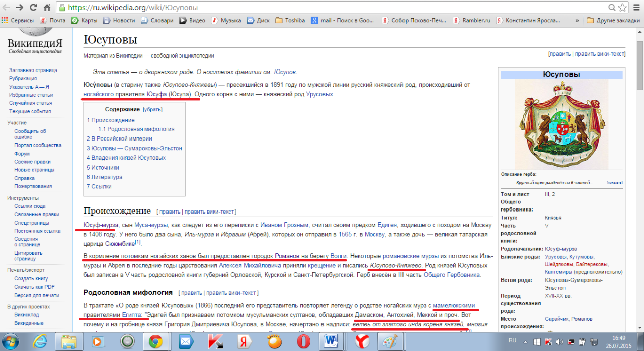Jump to 1.1 Родословная мифология in contents
This screenshot has width=644, height=351.
pos(136,129)
